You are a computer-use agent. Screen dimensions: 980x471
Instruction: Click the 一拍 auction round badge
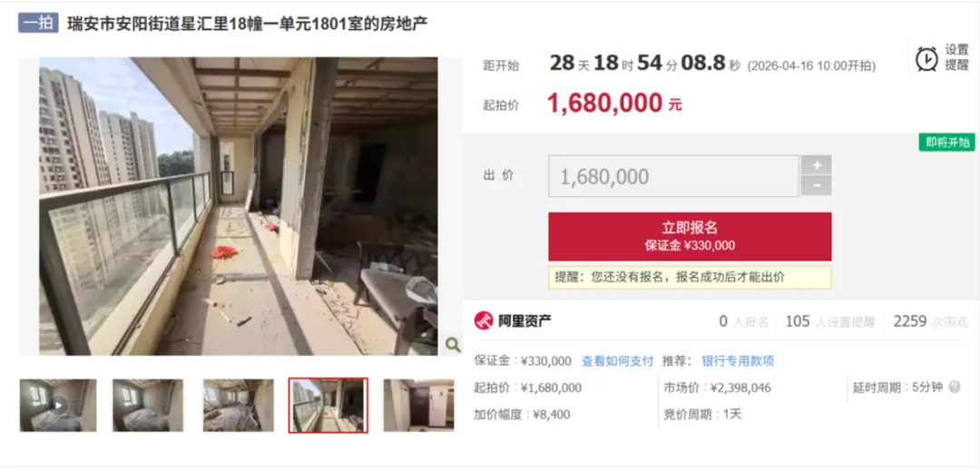(x=38, y=23)
